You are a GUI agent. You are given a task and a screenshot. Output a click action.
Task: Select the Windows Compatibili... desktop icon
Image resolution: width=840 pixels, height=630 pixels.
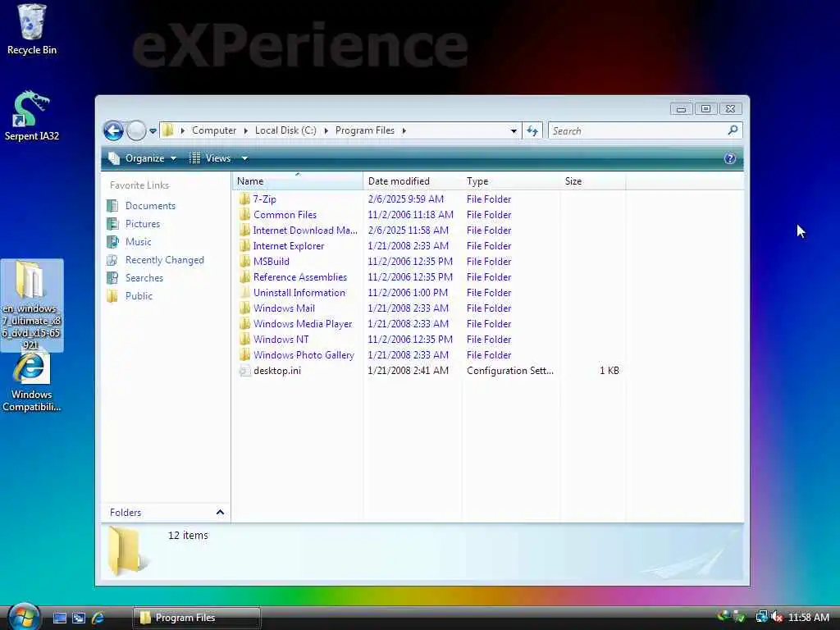click(x=32, y=383)
